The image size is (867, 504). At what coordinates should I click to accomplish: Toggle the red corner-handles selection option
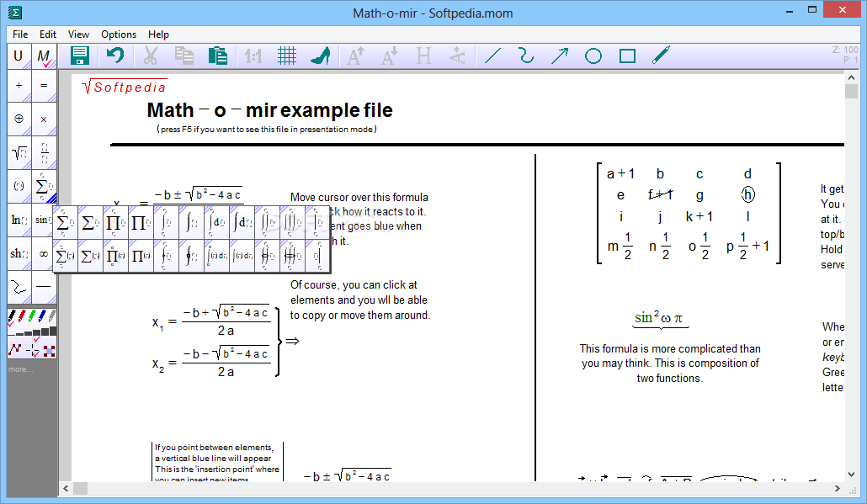[49, 351]
